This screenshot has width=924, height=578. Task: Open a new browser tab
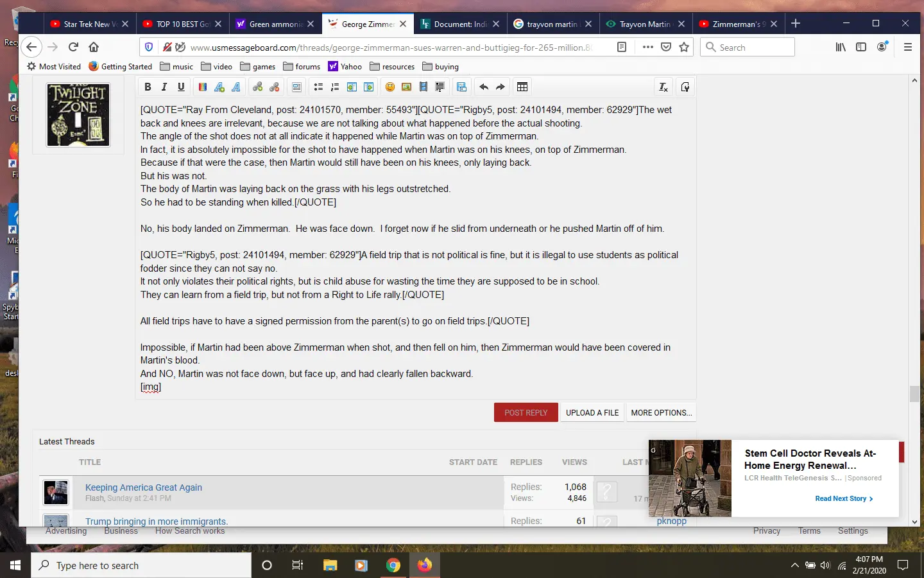[796, 24]
